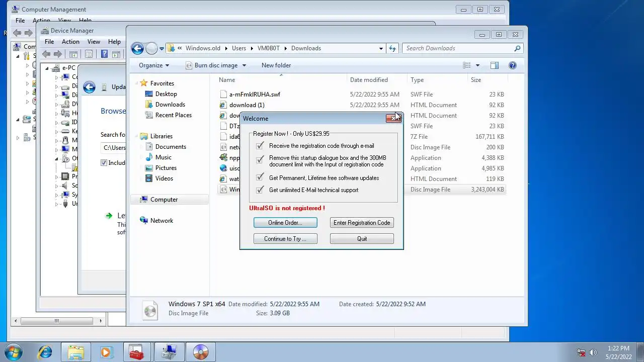Switch to Computer Management via the taskbar toolbox
Screen dimensions: 644x362
tap(137, 352)
